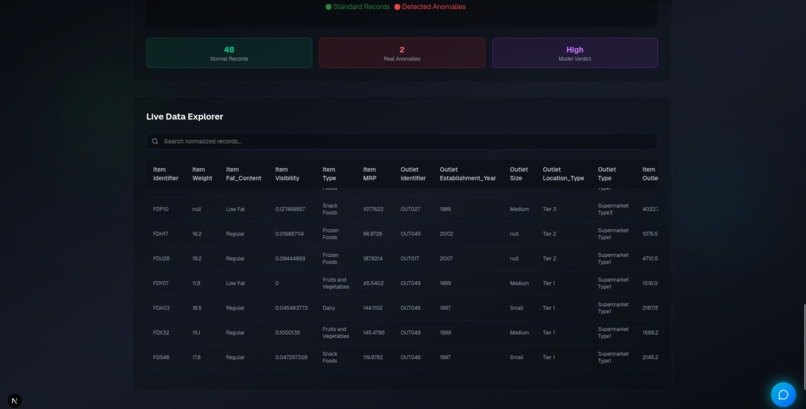Click the magnifier icon in search bar

(155, 141)
